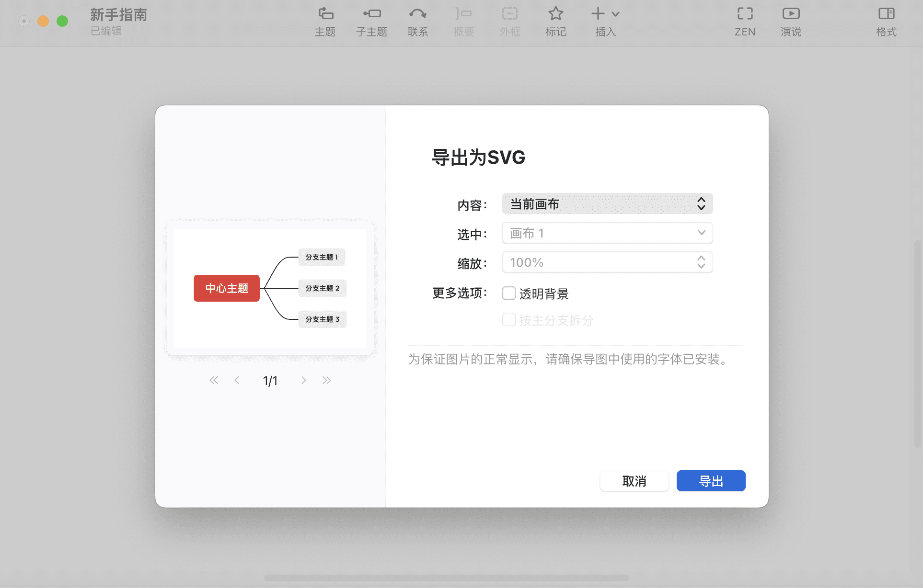Enable the 透明背景 checkbox
Image resolution: width=923 pixels, height=588 pixels.
[x=509, y=293]
